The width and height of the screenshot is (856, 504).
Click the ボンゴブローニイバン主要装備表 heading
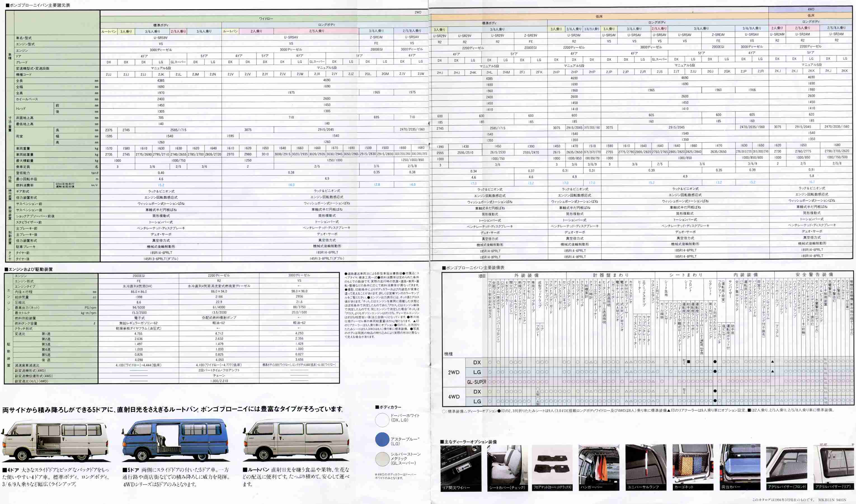coord(473,268)
